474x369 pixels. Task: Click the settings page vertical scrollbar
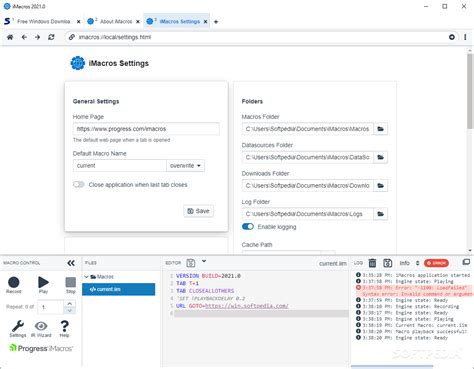pyautogui.click(x=470, y=92)
